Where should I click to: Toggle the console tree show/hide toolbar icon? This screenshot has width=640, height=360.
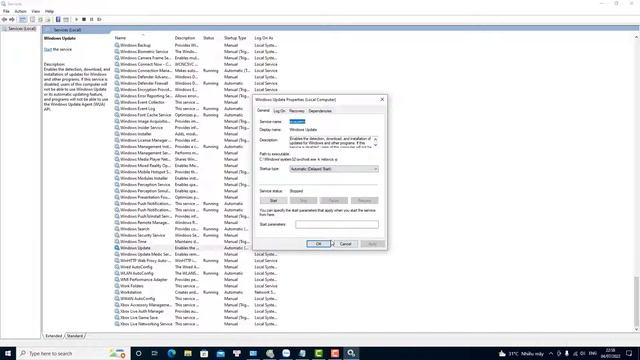23,20
